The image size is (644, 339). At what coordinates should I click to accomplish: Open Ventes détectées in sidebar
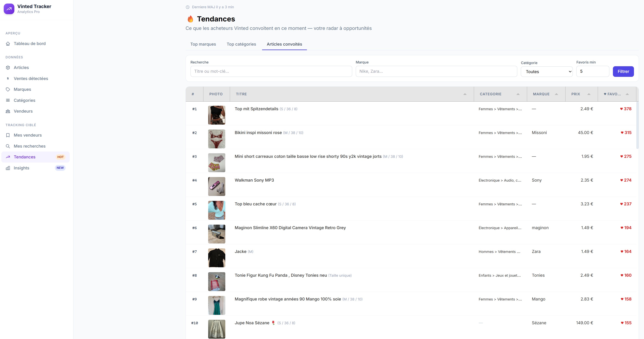coord(35,78)
